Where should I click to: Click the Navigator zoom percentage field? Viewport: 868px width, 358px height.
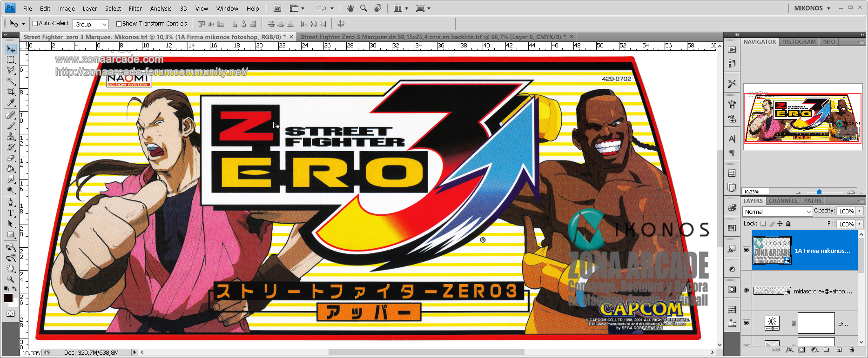(755, 192)
